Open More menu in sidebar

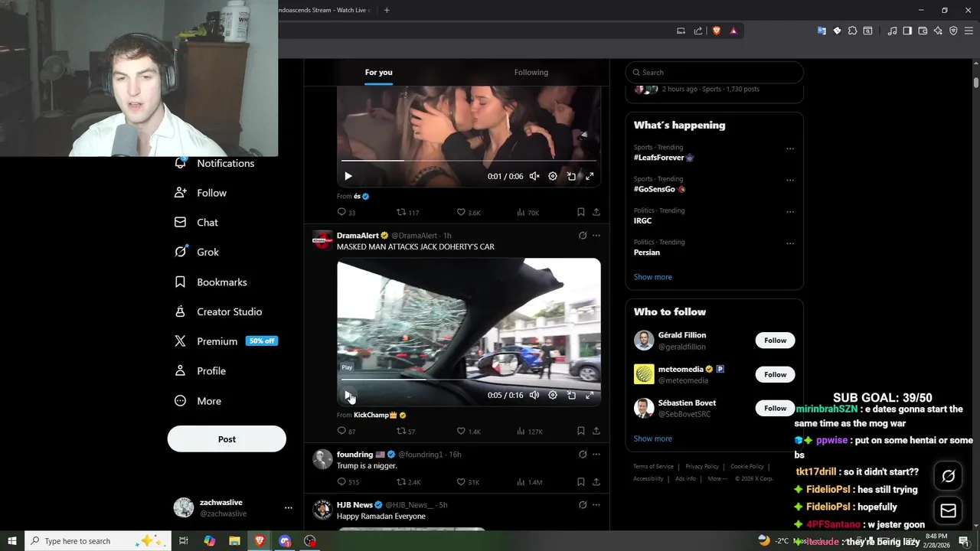tap(198, 401)
